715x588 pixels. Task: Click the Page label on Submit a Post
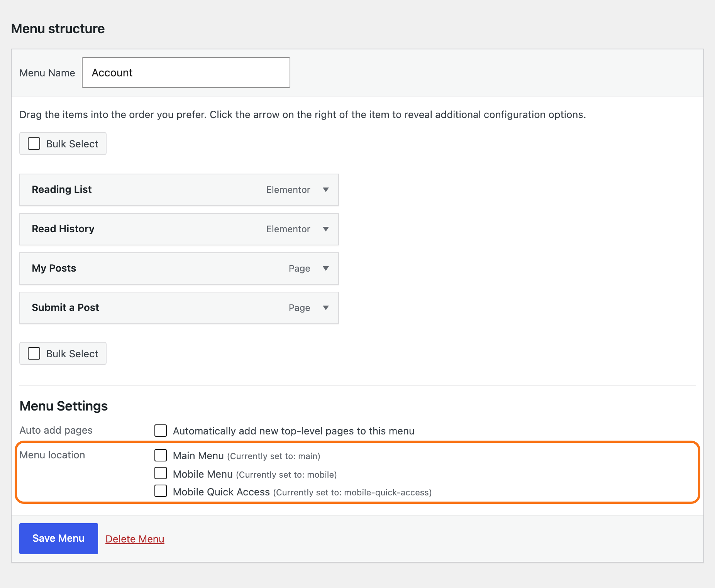pos(300,308)
